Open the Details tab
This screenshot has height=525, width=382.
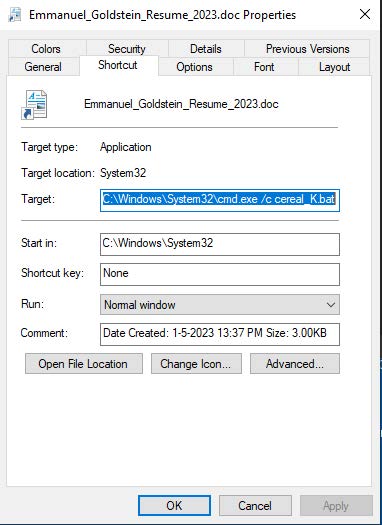tap(206, 49)
